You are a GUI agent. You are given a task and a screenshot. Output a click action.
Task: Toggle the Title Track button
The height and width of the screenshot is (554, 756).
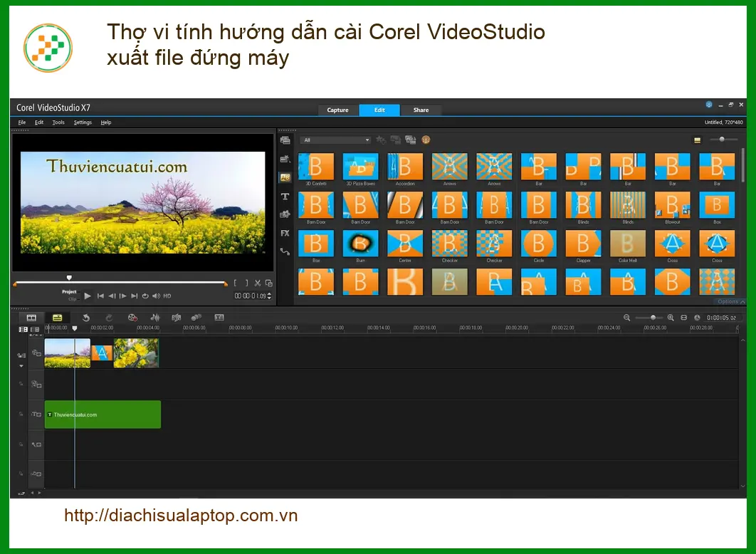pos(36,414)
